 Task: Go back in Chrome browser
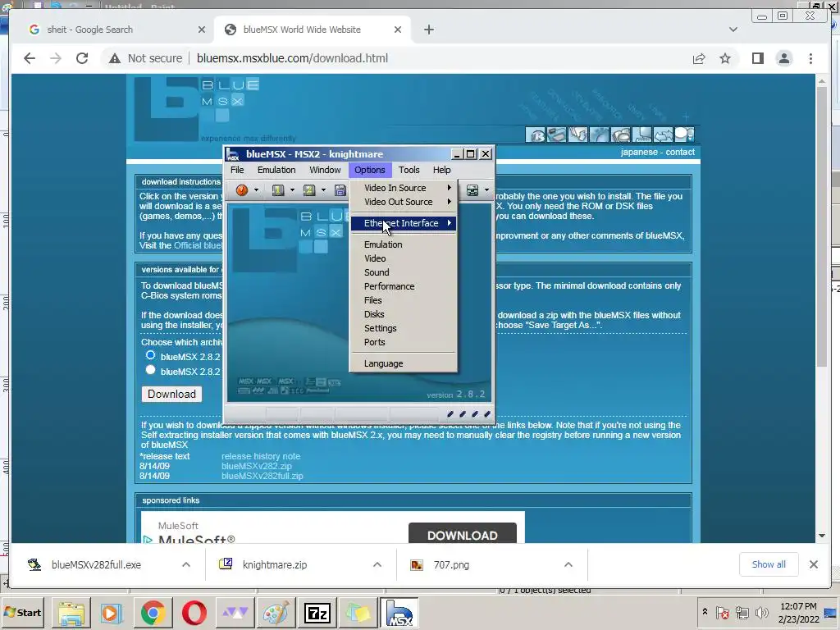click(30, 58)
